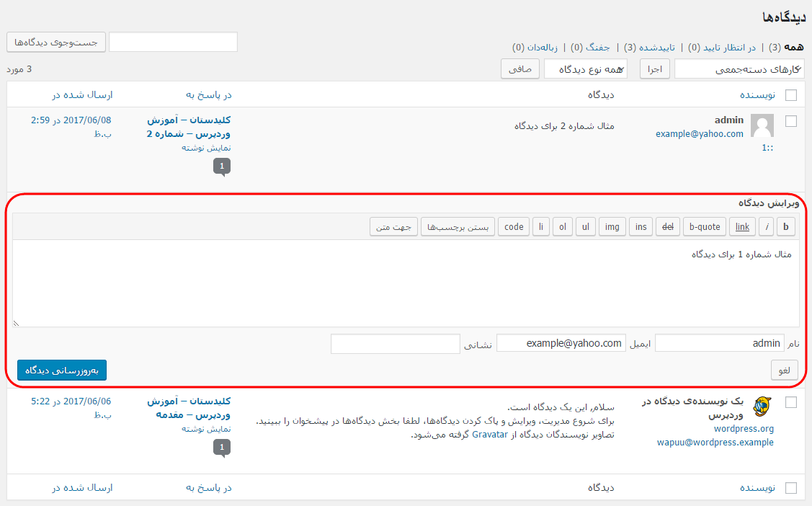The width and height of the screenshot is (812, 506).
Task: Click the ::1 IP address link
Action: pyautogui.click(x=767, y=148)
